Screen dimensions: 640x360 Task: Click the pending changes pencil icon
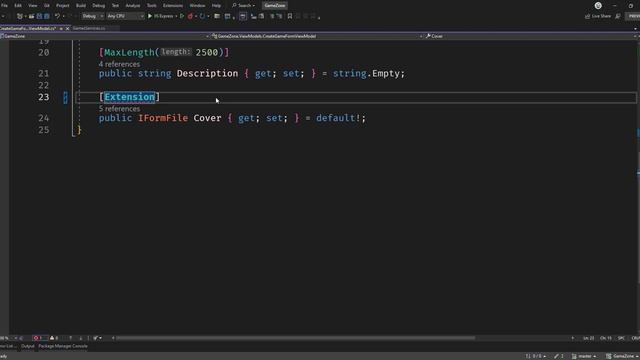pyautogui.click(x=559, y=356)
